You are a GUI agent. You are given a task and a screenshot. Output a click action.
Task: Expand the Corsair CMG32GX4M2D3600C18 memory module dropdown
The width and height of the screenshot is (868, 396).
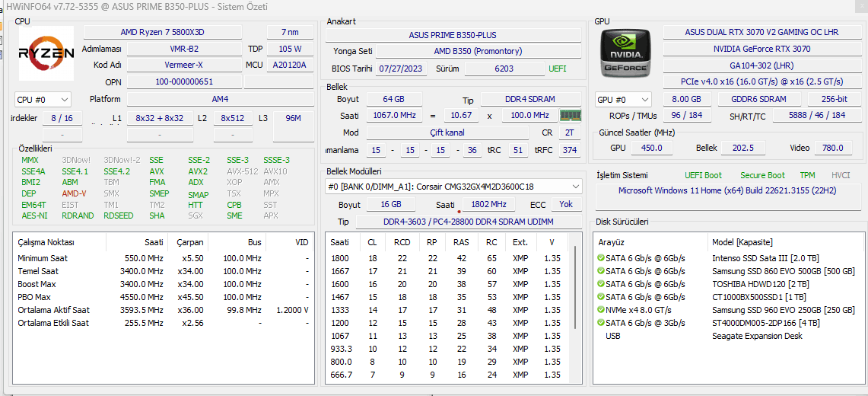[x=453, y=186]
